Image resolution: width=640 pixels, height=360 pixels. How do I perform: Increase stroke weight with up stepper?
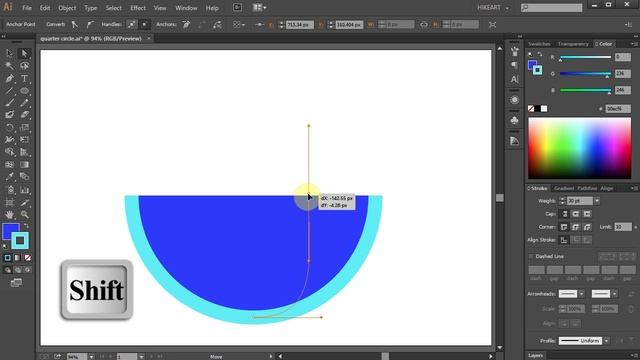562,199
